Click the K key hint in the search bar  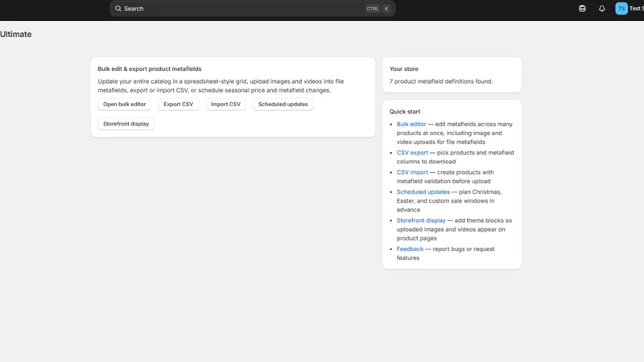[386, 9]
